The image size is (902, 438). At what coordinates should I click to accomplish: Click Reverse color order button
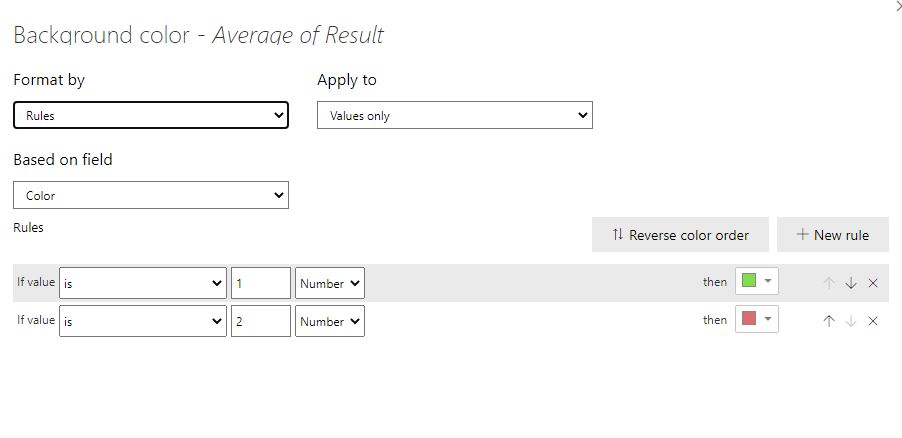(680, 235)
